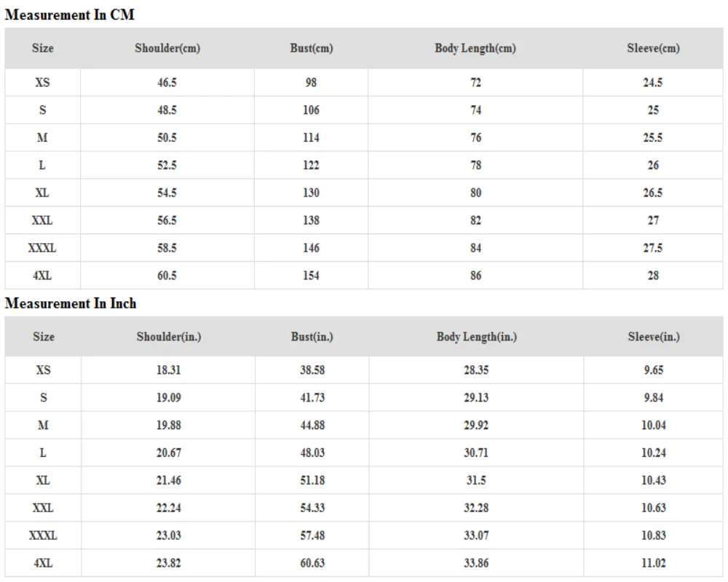Select the 'Measurement In Inch' heading
728x582 pixels.
(71, 303)
